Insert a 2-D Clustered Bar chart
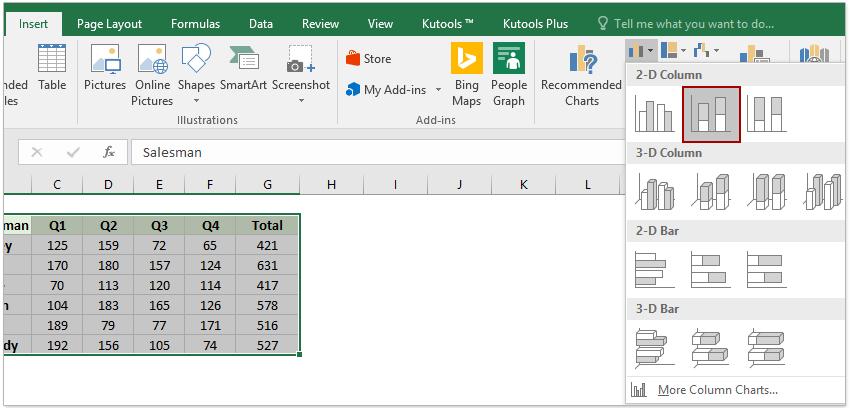This screenshot has height=408, width=850. [x=655, y=269]
